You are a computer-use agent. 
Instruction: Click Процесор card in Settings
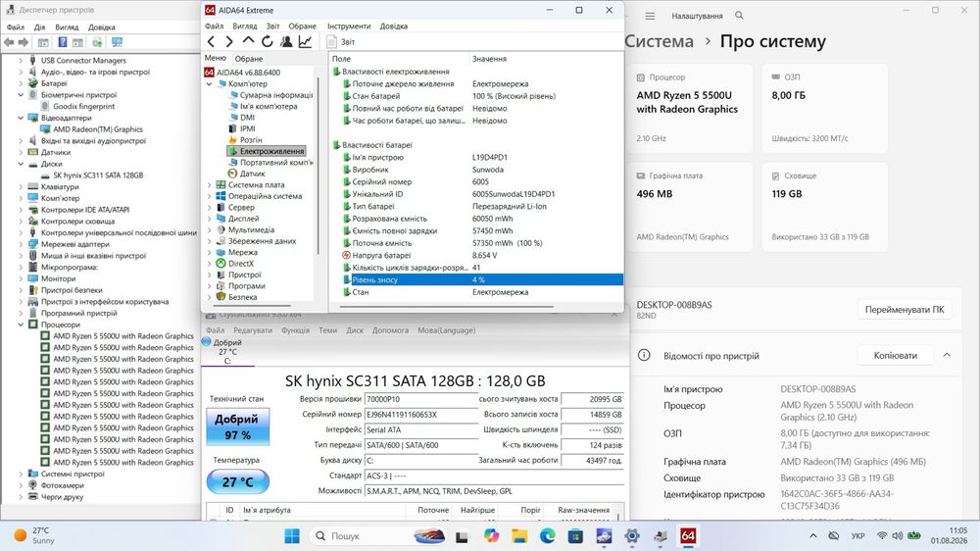[690, 108]
